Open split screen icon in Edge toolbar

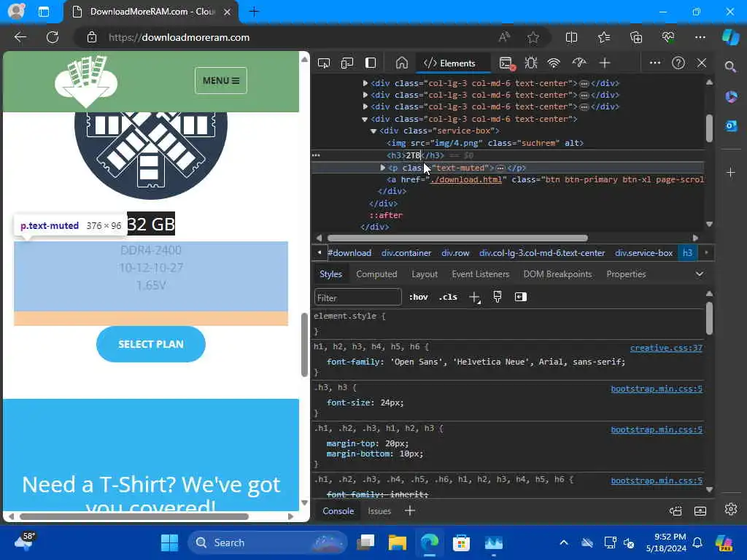tap(572, 38)
